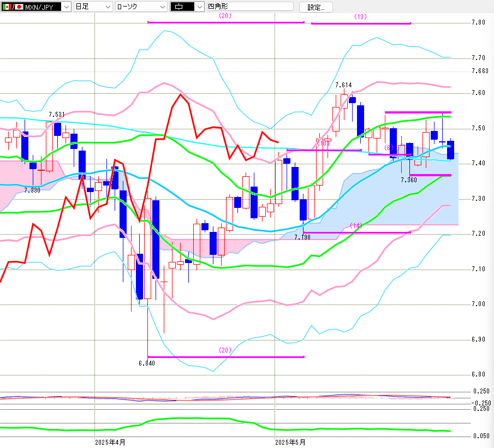The image size is (494, 448).
Task: Open the 中 size dropdown
Action: [187, 7]
